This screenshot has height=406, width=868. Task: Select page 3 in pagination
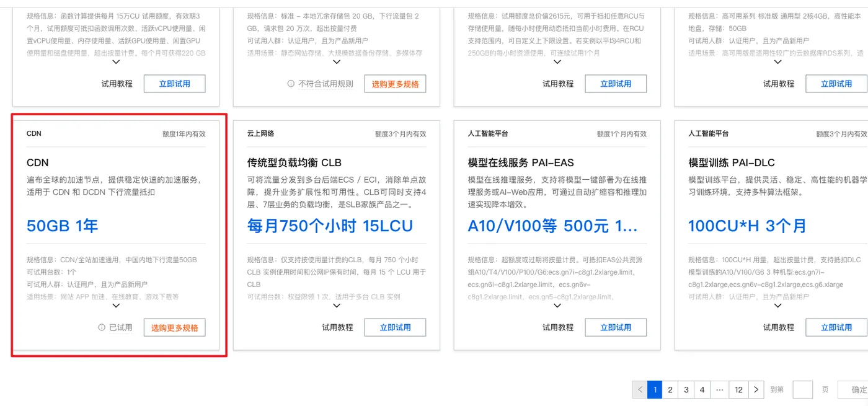tap(686, 390)
